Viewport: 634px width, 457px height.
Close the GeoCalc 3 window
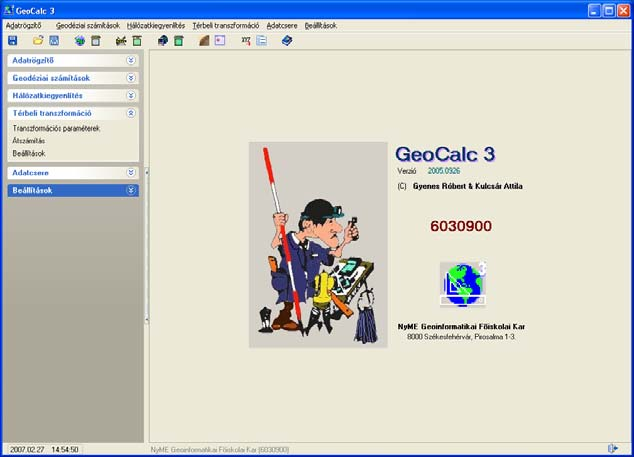coord(623,11)
